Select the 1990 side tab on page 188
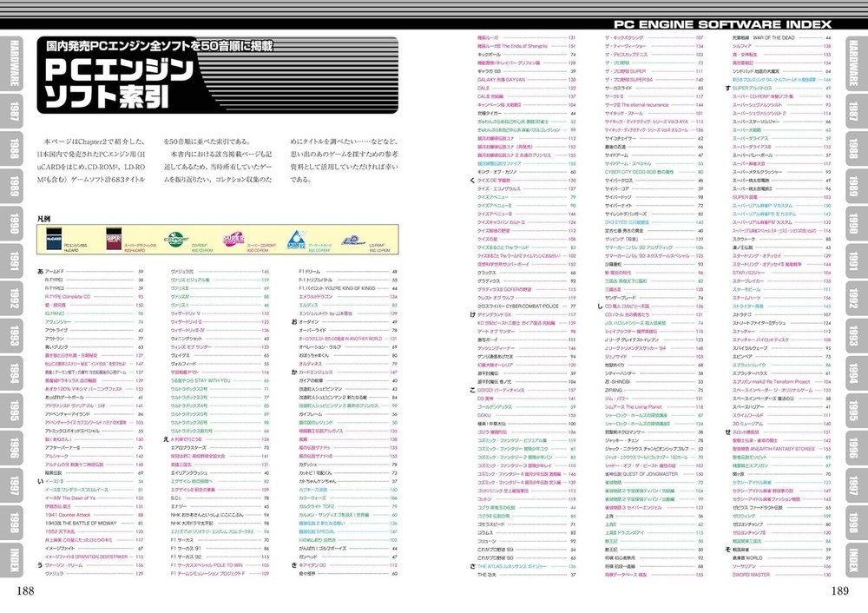Viewport: 868px width, 613px height. tap(13, 224)
